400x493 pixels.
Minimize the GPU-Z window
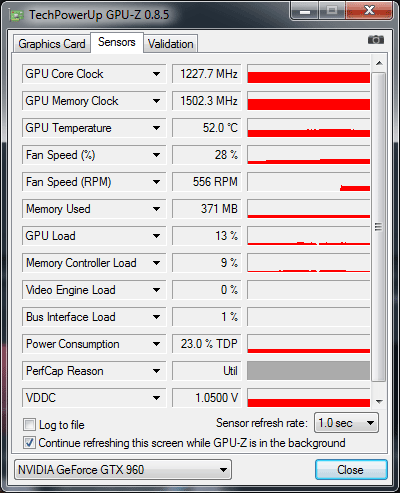(x=305, y=11)
